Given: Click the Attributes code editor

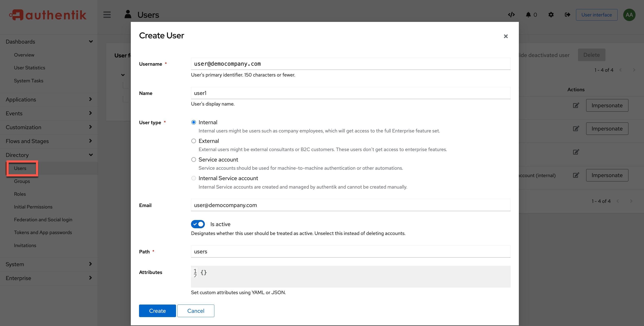Looking at the screenshot, I should point(351,276).
